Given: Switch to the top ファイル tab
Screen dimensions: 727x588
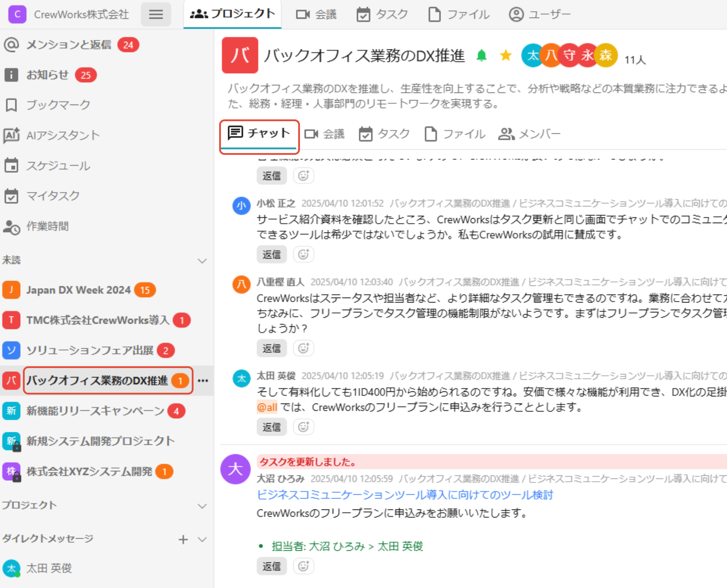Looking at the screenshot, I should [459, 14].
